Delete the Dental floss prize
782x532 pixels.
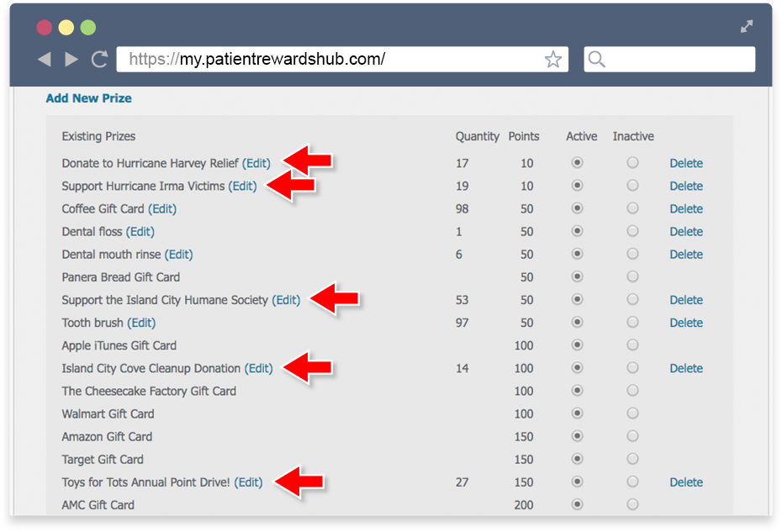[686, 232]
